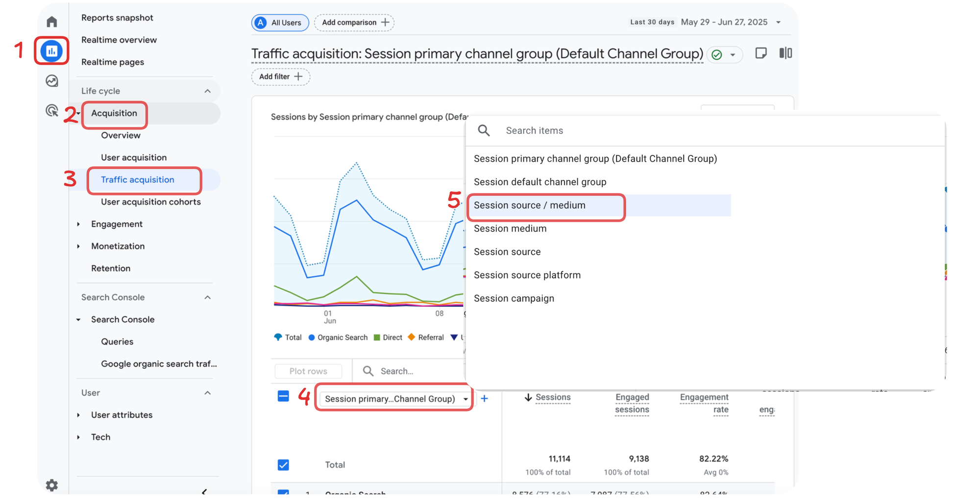Expand the User attributes arrow
Image resolution: width=980 pixels, height=504 pixels.
click(x=78, y=415)
